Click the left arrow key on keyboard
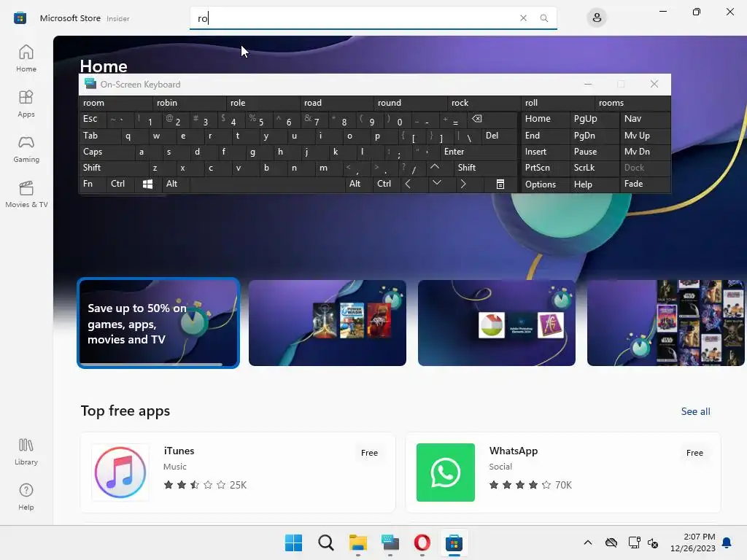Image resolution: width=747 pixels, height=560 pixels. click(408, 184)
